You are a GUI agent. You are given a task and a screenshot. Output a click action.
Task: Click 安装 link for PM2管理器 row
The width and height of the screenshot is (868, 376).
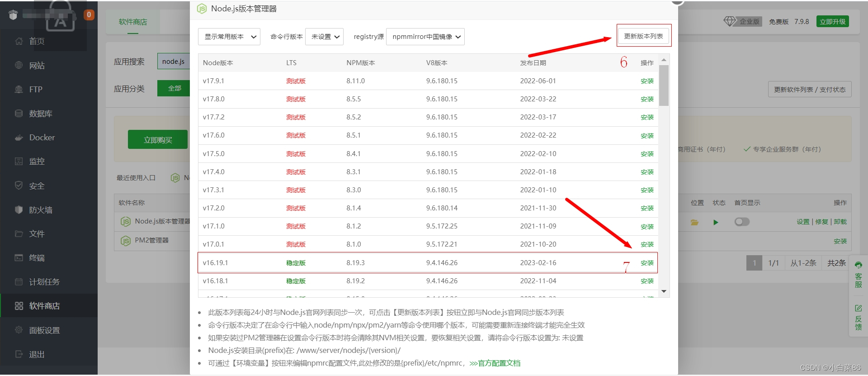point(840,241)
